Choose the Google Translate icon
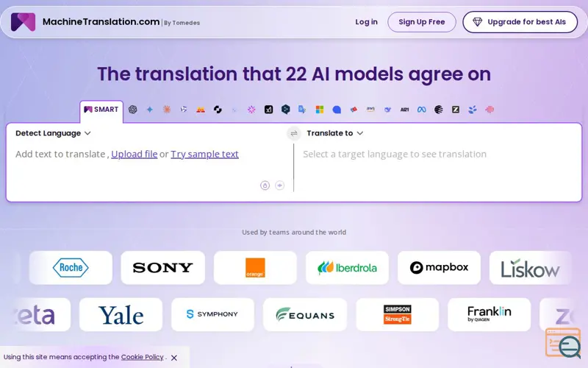This screenshot has height=368, width=588. [302, 109]
